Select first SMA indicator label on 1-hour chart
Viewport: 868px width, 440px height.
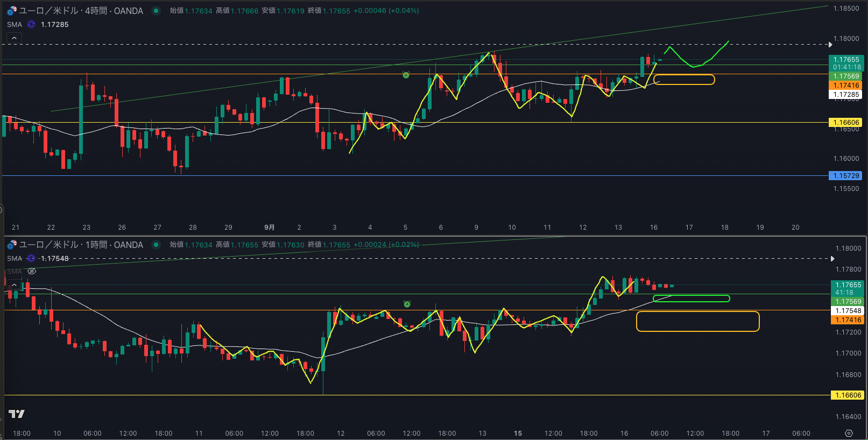[x=15, y=258]
